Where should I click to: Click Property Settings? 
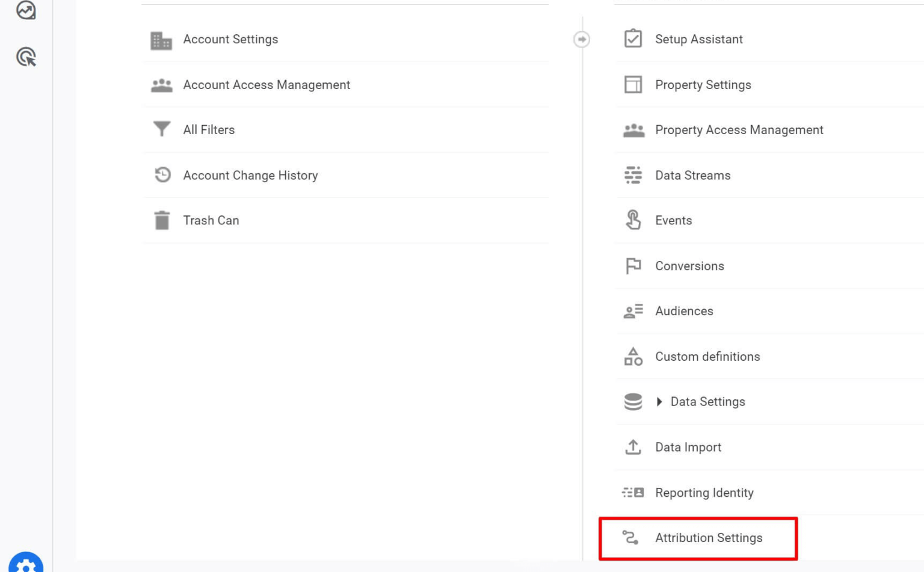point(703,84)
